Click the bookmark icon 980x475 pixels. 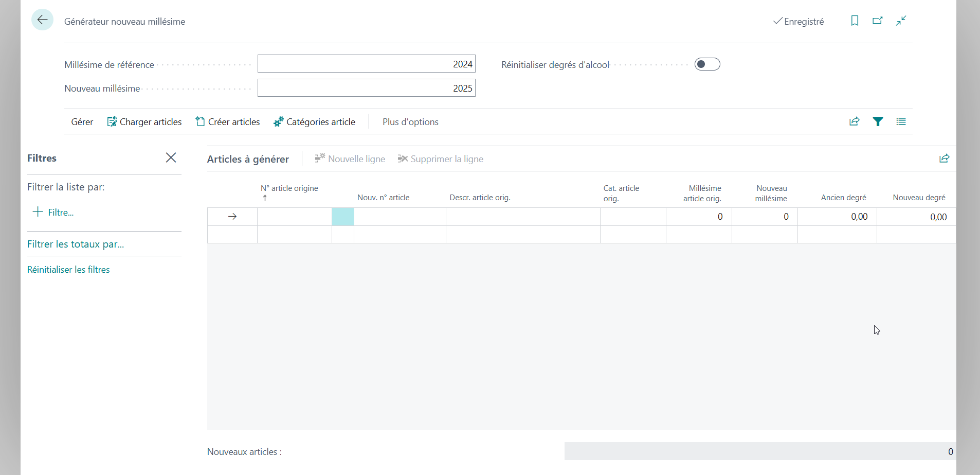(x=855, y=21)
